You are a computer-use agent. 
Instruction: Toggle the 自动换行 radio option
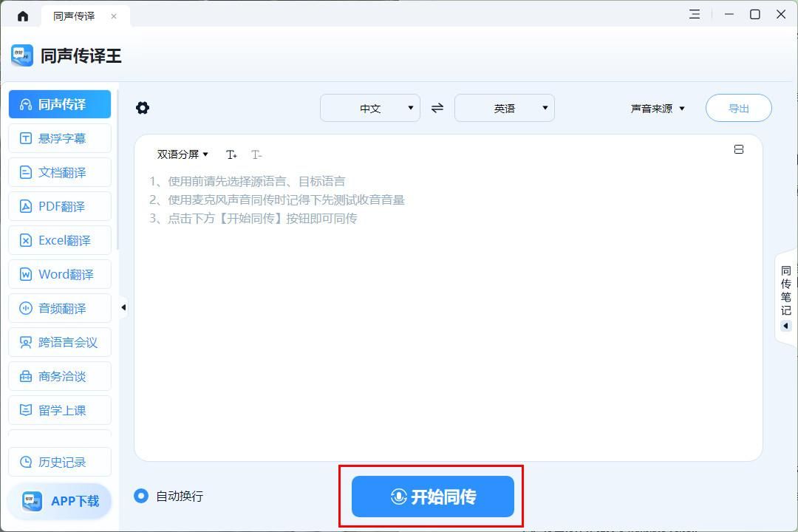(141, 496)
